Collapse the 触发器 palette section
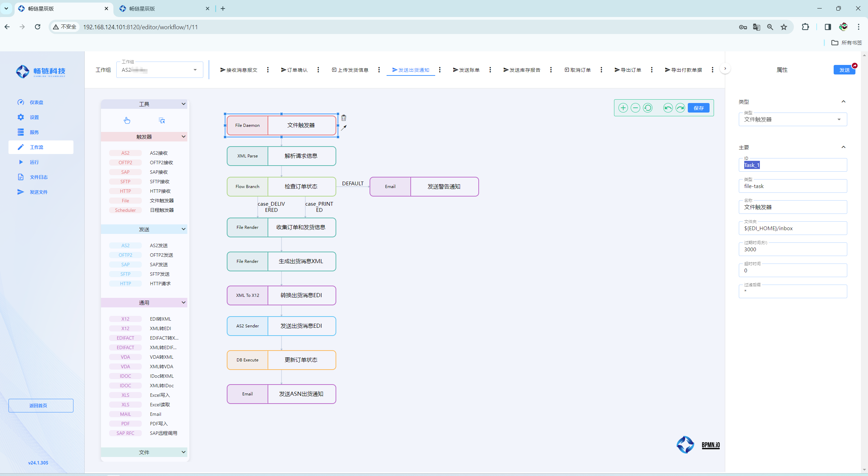The height and width of the screenshot is (476, 868). click(183, 137)
